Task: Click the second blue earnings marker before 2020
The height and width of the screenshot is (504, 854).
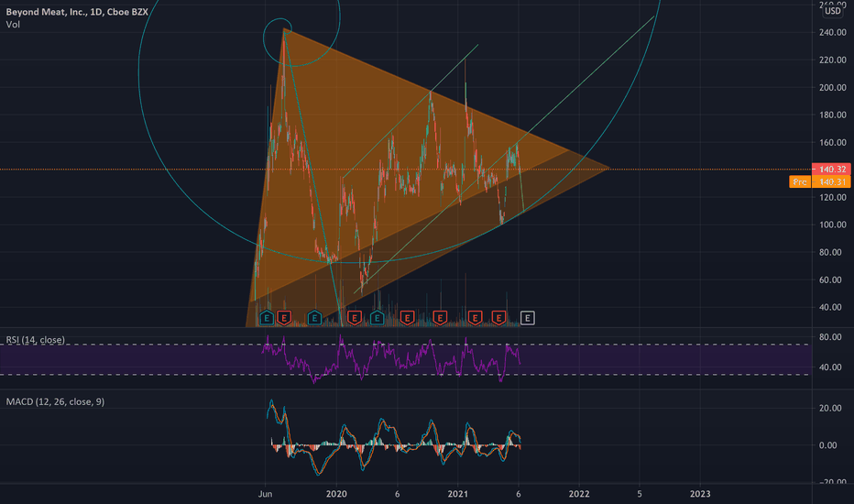Action: coord(314,318)
